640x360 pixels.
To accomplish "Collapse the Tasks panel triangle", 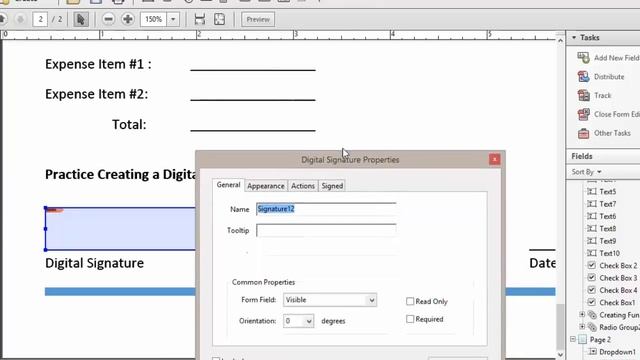I will click(x=574, y=38).
